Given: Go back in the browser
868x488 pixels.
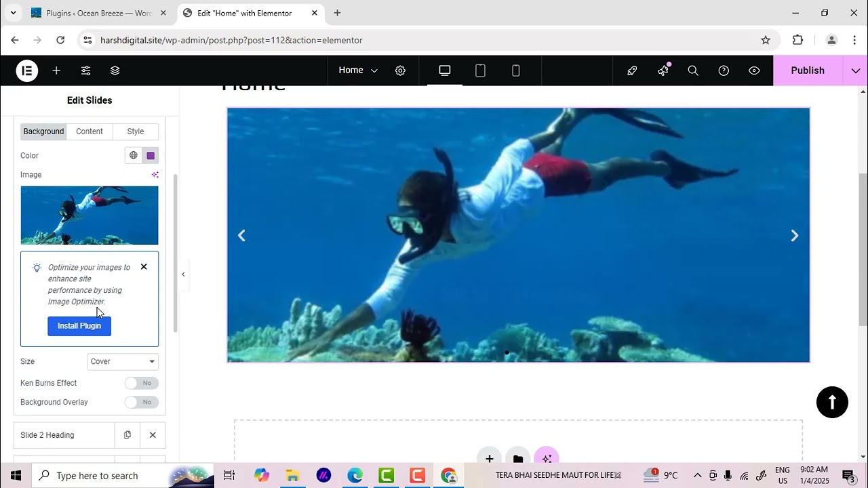Looking at the screenshot, I should click(x=15, y=40).
